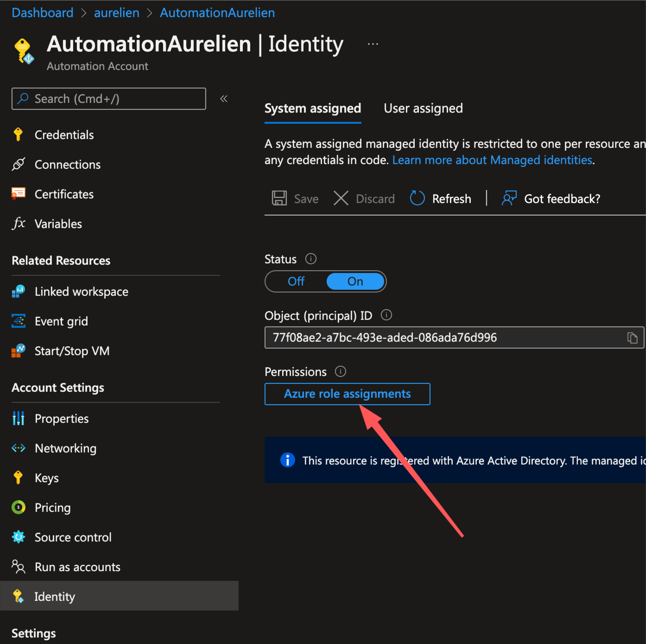Switch to the User assigned tab
This screenshot has width=646, height=644.
tap(423, 108)
